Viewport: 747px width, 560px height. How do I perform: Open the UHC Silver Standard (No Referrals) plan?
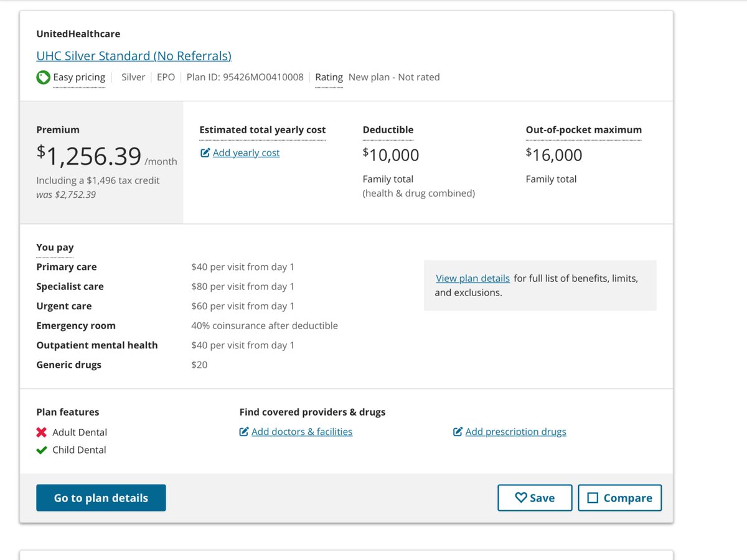click(x=133, y=55)
